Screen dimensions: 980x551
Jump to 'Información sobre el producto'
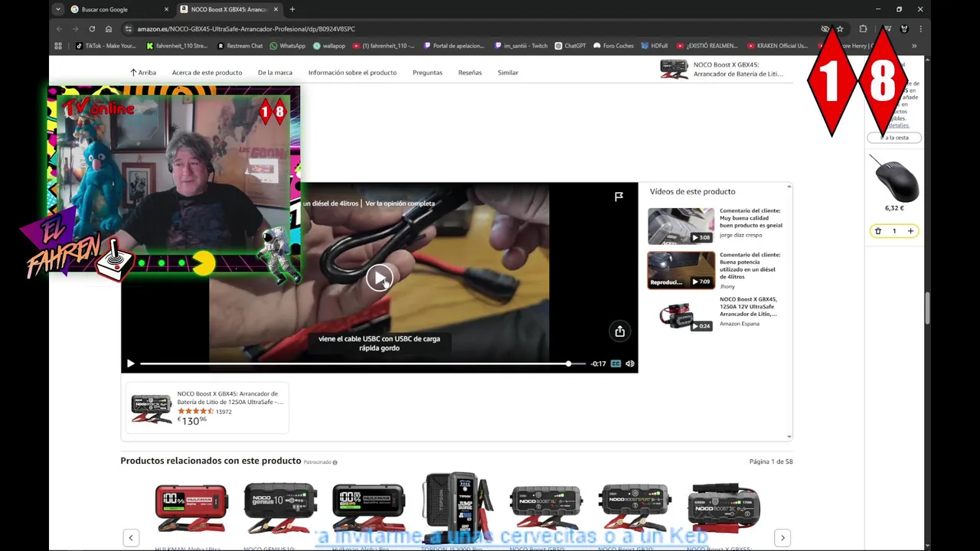pyautogui.click(x=352, y=73)
